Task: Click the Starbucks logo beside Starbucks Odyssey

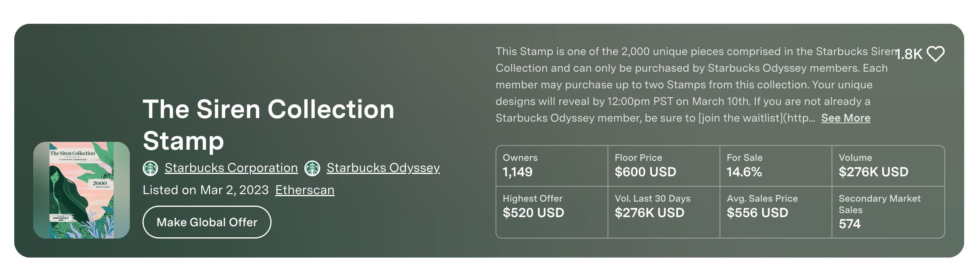Action: click(x=312, y=168)
